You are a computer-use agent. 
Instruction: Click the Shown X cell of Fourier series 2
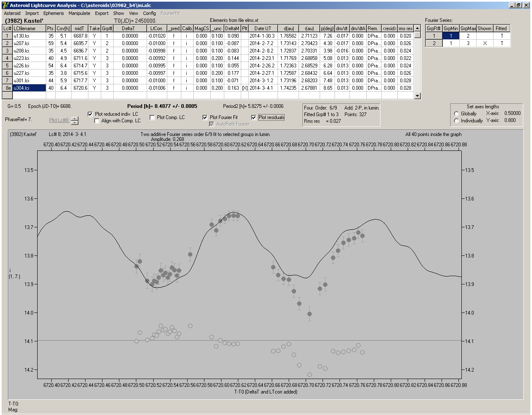(x=484, y=43)
